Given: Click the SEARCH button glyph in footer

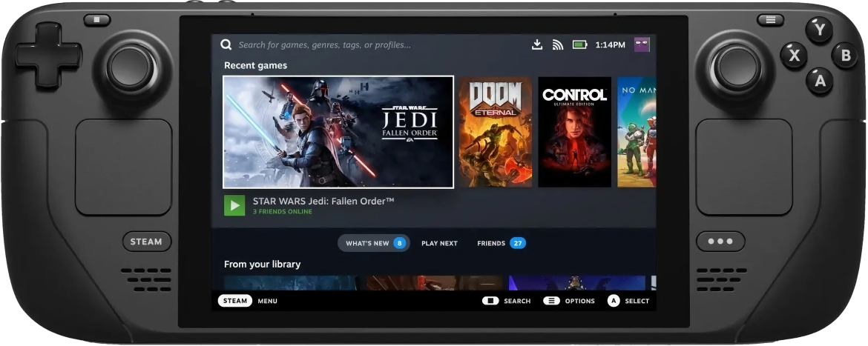Looking at the screenshot, I should 490,301.
